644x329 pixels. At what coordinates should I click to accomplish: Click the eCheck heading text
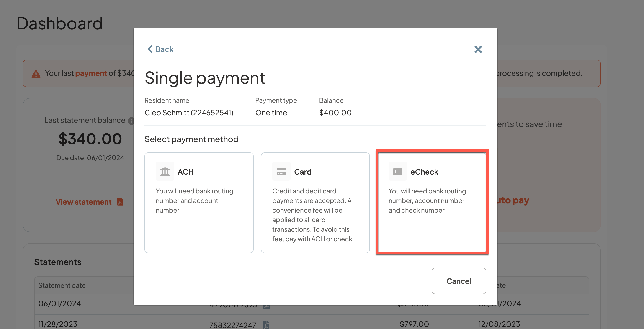[424, 172]
